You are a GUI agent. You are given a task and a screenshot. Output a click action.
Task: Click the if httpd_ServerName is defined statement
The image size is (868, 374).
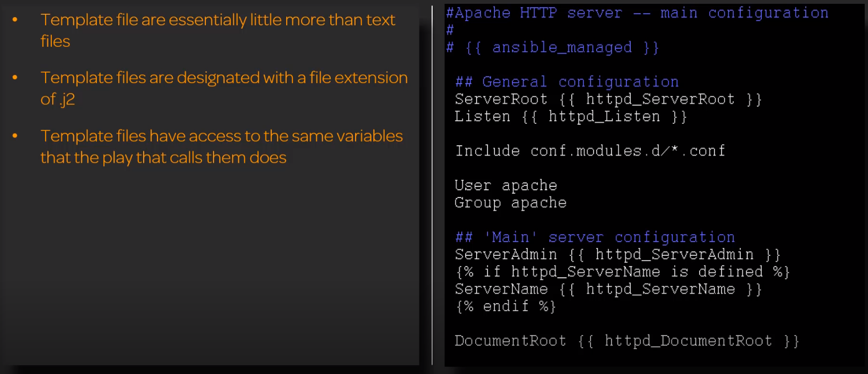point(623,272)
